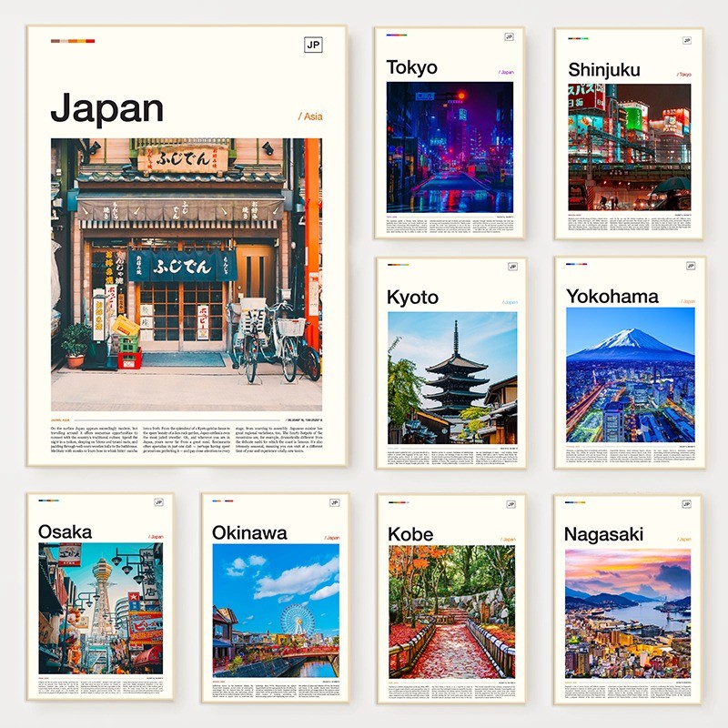728x728 pixels.
Task: Click the Osaka poster title text
Action: [65, 531]
